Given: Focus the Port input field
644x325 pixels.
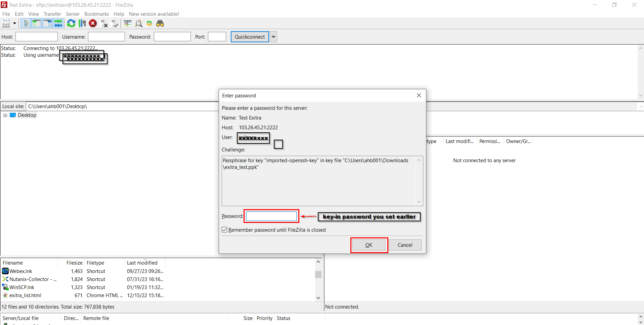Looking at the screenshot, I should (217, 37).
